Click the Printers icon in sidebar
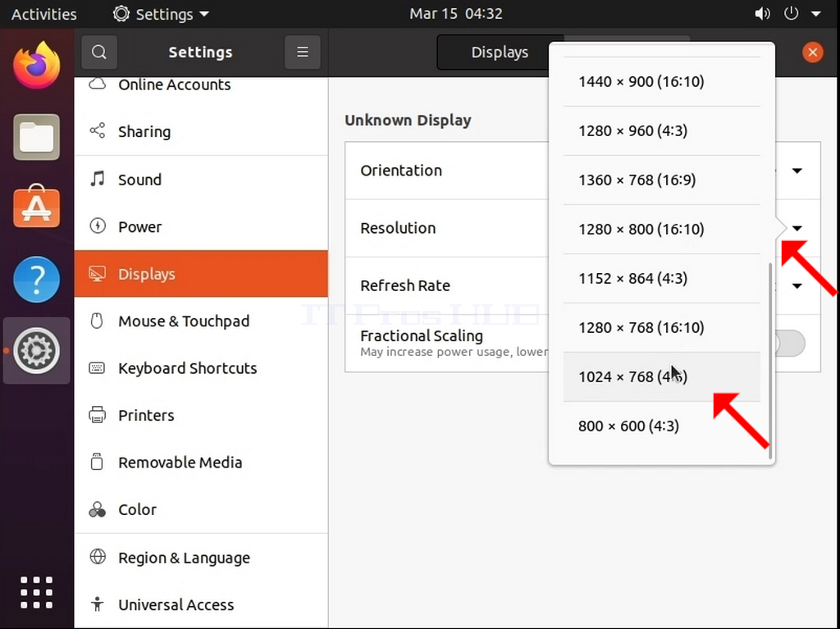Image resolution: width=840 pixels, height=629 pixels. coord(98,415)
